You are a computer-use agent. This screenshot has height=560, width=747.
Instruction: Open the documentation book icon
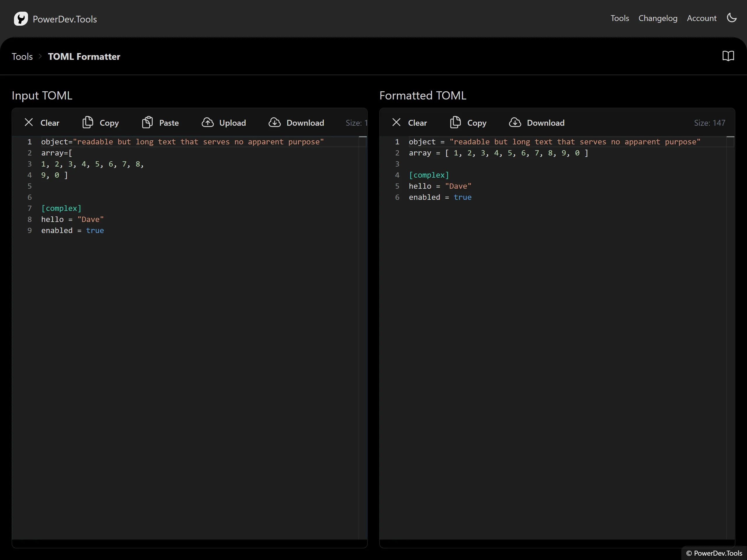pos(728,56)
